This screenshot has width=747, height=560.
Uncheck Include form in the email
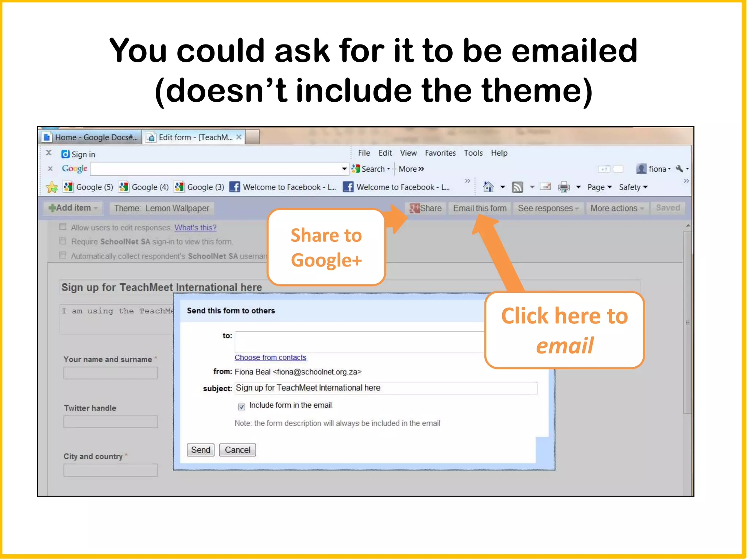(241, 406)
